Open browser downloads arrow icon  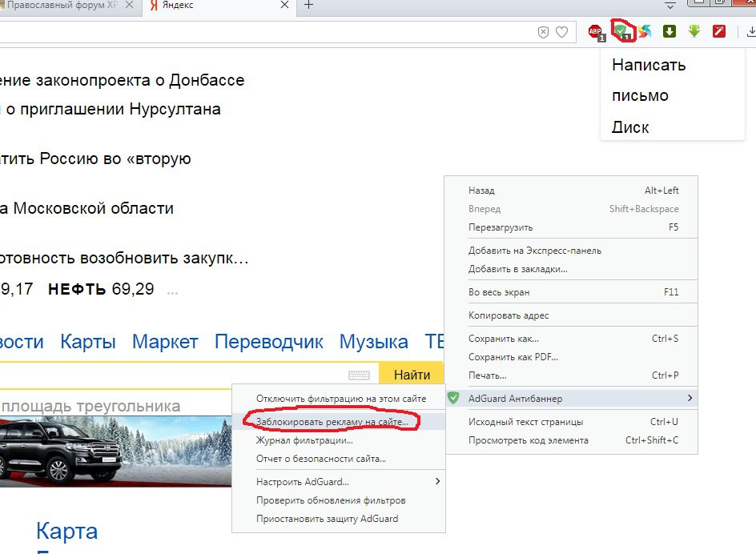751,32
